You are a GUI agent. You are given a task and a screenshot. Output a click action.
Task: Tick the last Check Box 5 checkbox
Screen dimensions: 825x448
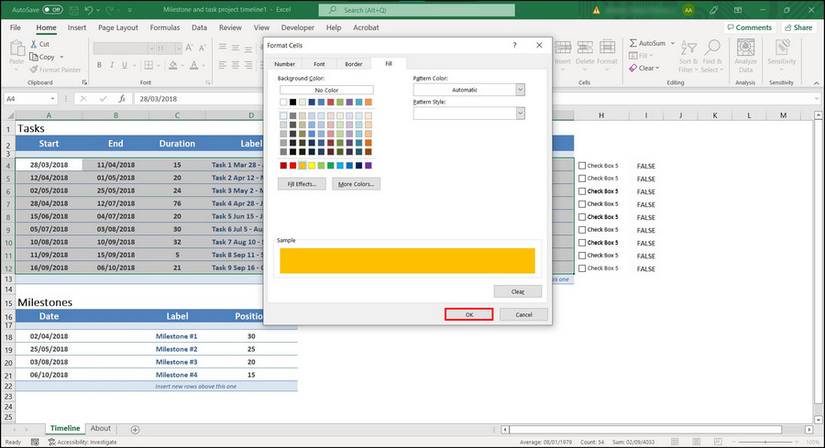pyautogui.click(x=582, y=268)
